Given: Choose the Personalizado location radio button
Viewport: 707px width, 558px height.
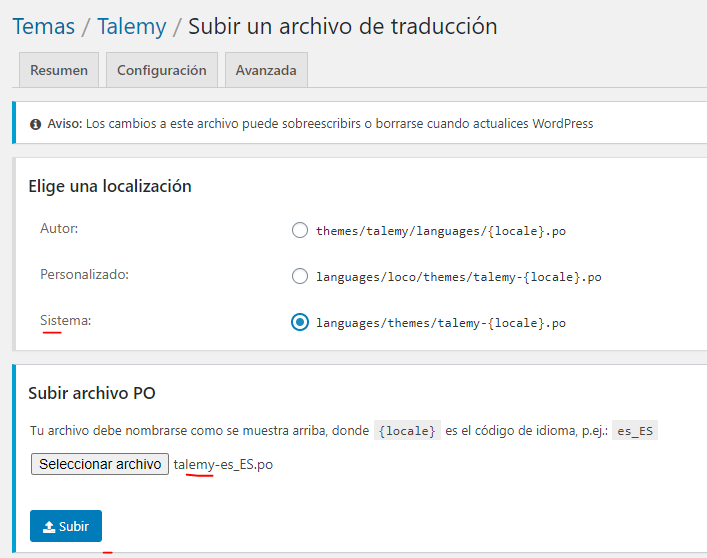Looking at the screenshot, I should point(300,276).
